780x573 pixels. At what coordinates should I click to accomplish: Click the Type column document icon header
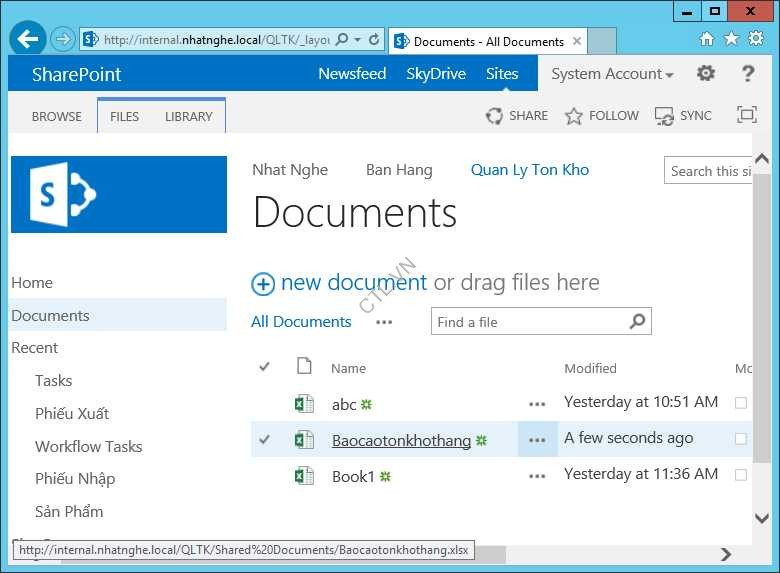(304, 366)
